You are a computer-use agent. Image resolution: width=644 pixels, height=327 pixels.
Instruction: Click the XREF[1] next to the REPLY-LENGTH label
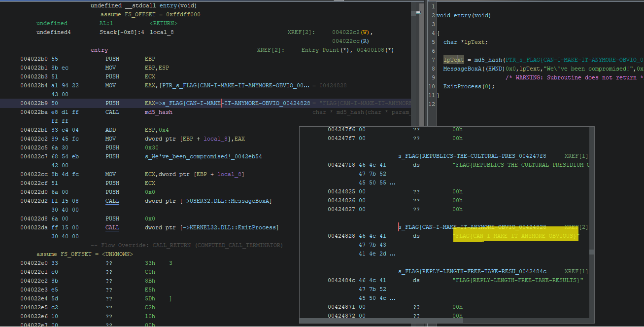[x=576, y=271]
